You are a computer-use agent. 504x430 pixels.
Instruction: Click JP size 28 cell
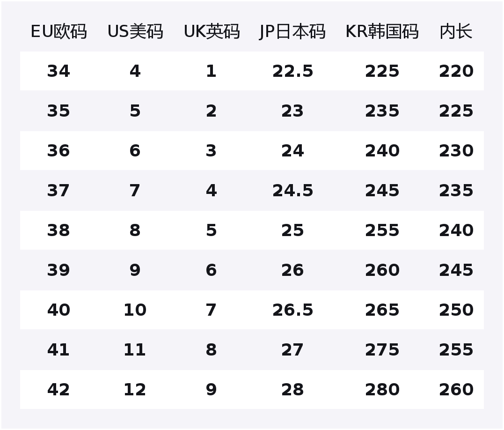[292, 389]
